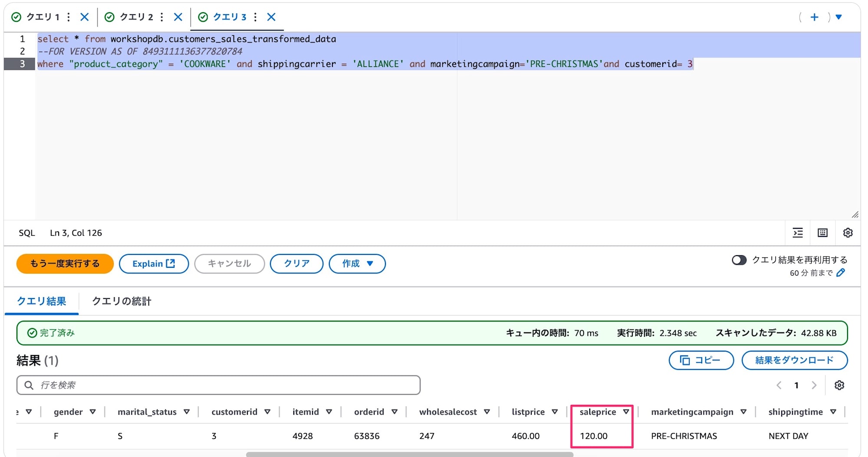The width and height of the screenshot is (868, 457).
Task: Sort by the marketingcampaign column
Action: click(743, 412)
